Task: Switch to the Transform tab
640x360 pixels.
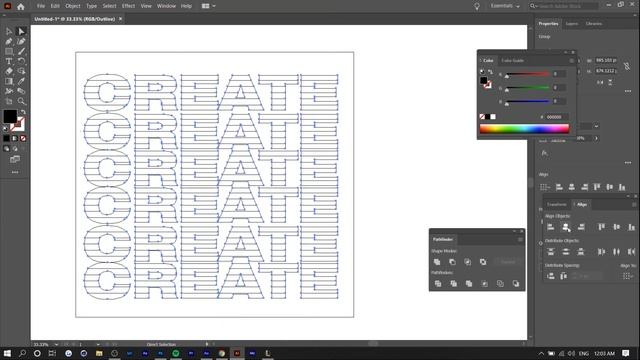Action: pos(557,204)
